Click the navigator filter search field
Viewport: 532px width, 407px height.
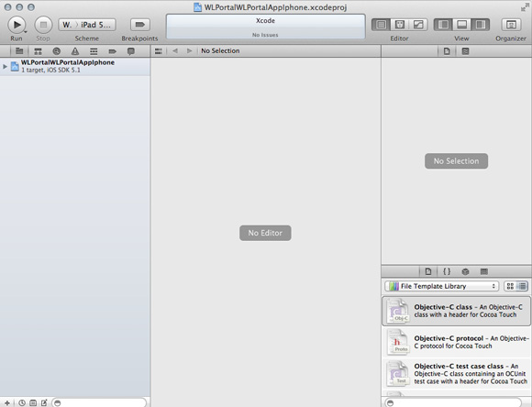(x=99, y=402)
